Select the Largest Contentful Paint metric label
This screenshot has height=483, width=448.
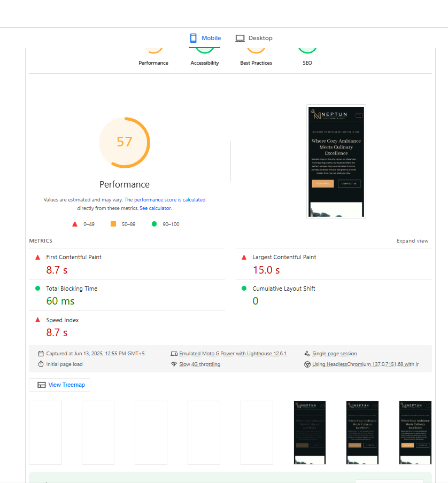coord(284,257)
